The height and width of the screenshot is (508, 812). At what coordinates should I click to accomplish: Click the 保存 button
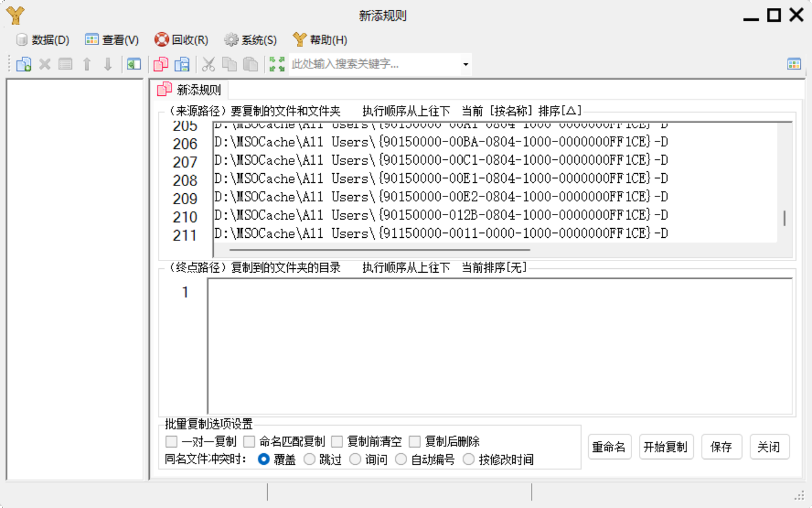pyautogui.click(x=721, y=447)
